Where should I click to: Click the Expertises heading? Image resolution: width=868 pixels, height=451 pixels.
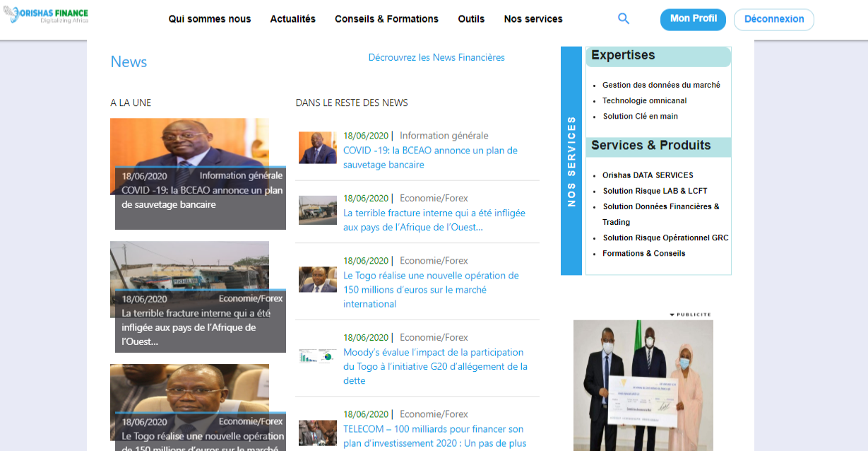[623, 55]
